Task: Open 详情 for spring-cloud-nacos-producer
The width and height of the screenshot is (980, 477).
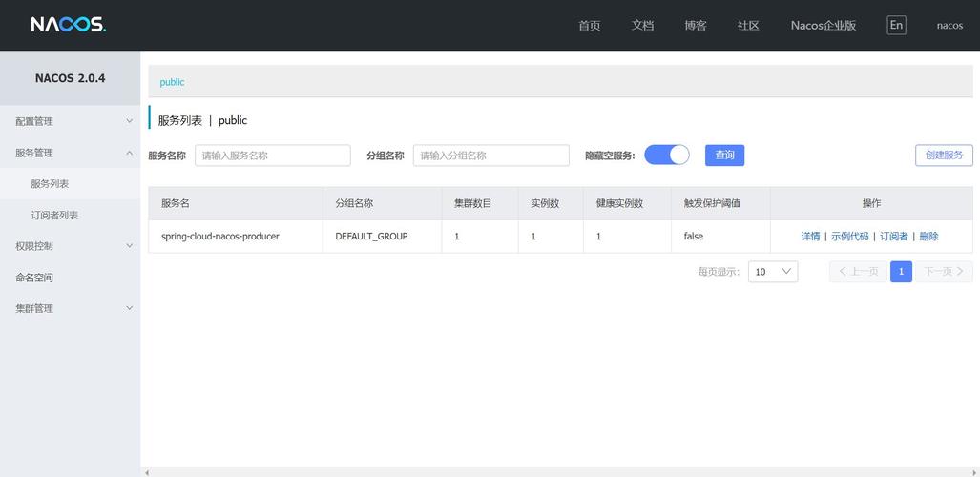Action: point(810,237)
